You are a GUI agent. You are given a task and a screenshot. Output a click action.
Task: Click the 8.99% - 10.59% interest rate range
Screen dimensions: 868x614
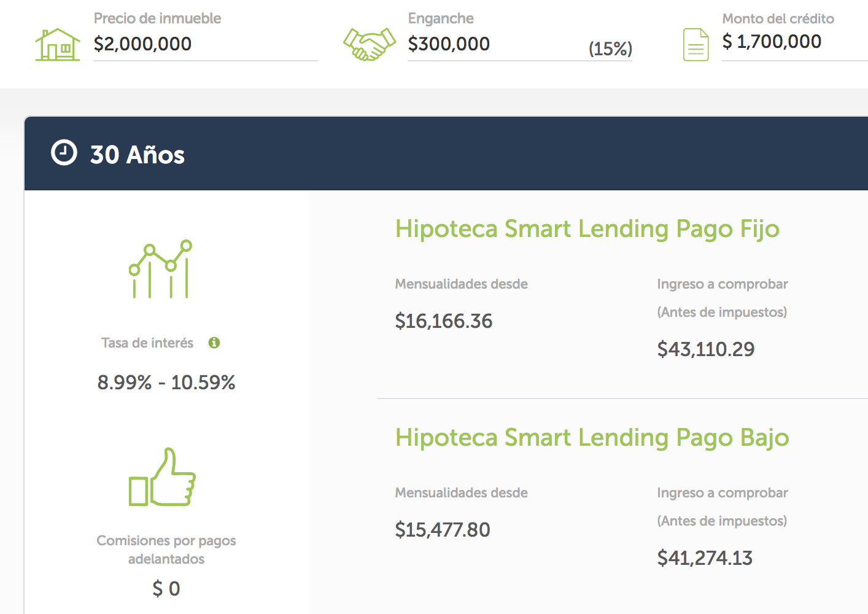pyautogui.click(x=166, y=383)
